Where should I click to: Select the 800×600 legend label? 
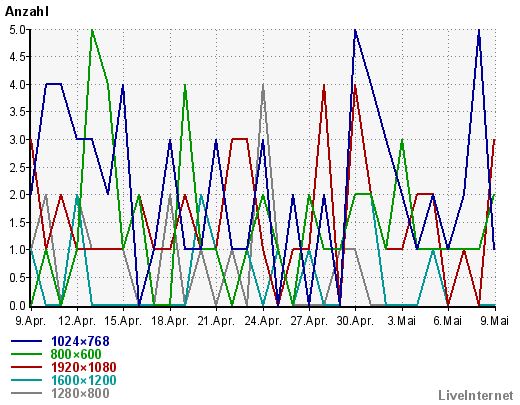(x=76, y=354)
